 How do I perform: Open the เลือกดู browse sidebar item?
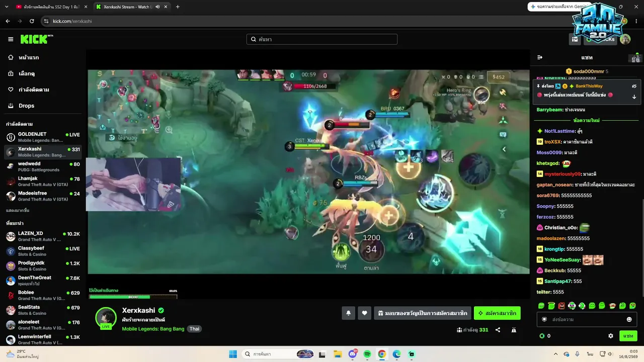tap(27, 73)
